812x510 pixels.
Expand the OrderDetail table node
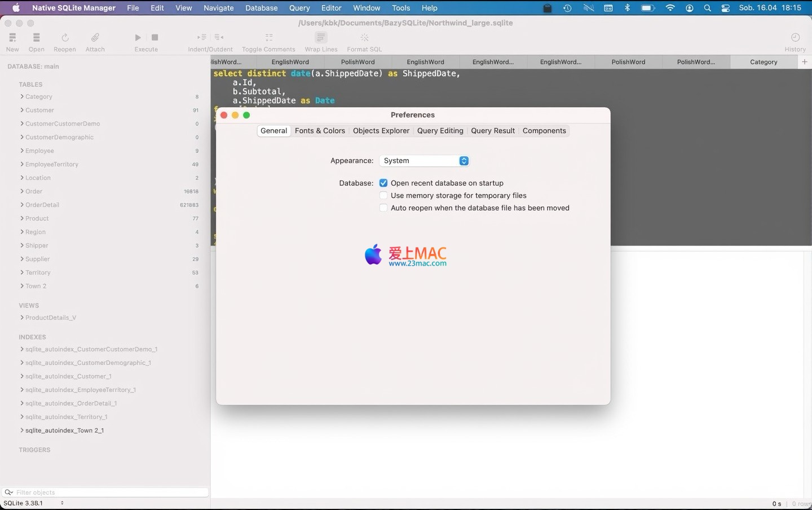[22, 205]
